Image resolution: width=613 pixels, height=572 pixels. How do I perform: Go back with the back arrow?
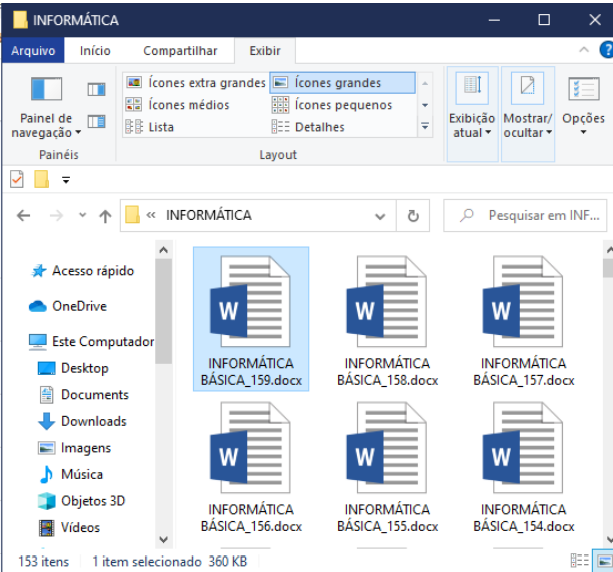click(x=24, y=215)
